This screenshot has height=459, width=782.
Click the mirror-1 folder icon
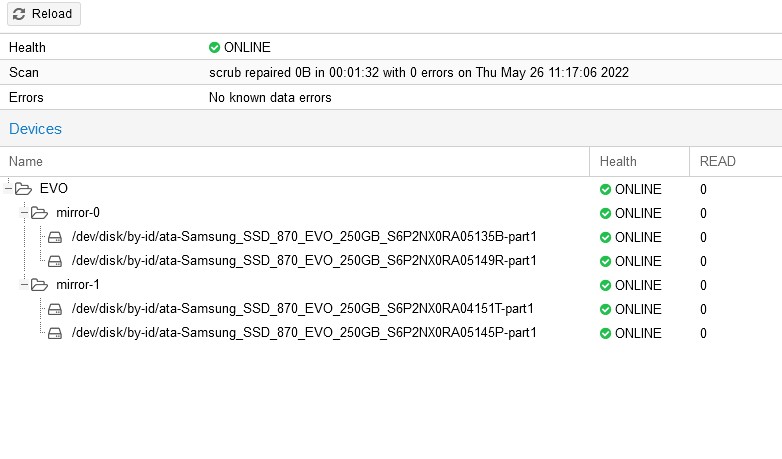[39, 285]
